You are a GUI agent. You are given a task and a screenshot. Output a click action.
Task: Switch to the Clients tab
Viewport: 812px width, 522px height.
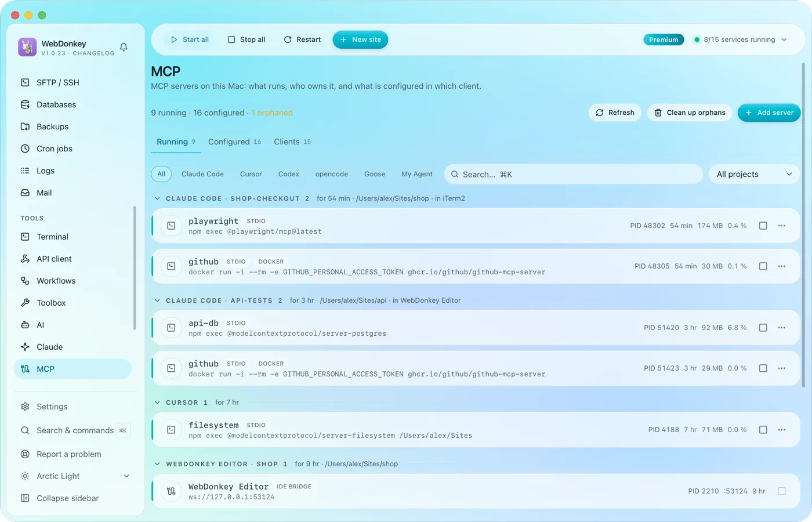292,142
